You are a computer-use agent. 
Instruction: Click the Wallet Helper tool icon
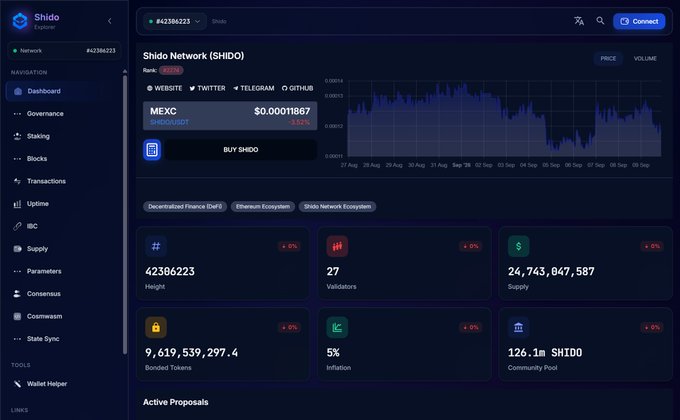pyautogui.click(x=17, y=384)
